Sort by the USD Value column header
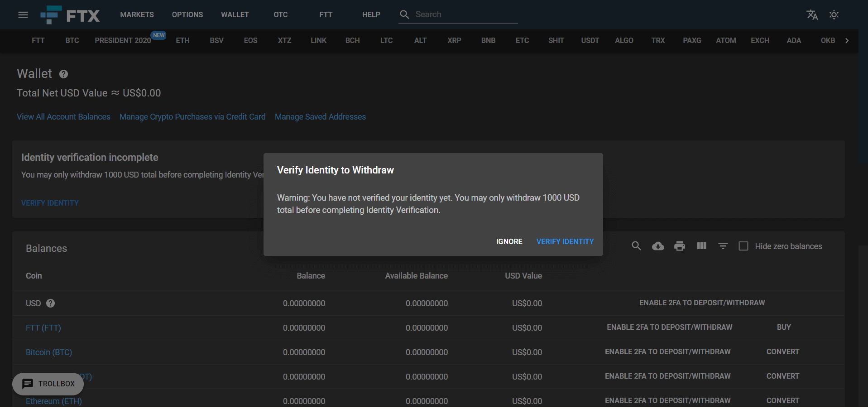This screenshot has height=409, width=868. (x=523, y=276)
